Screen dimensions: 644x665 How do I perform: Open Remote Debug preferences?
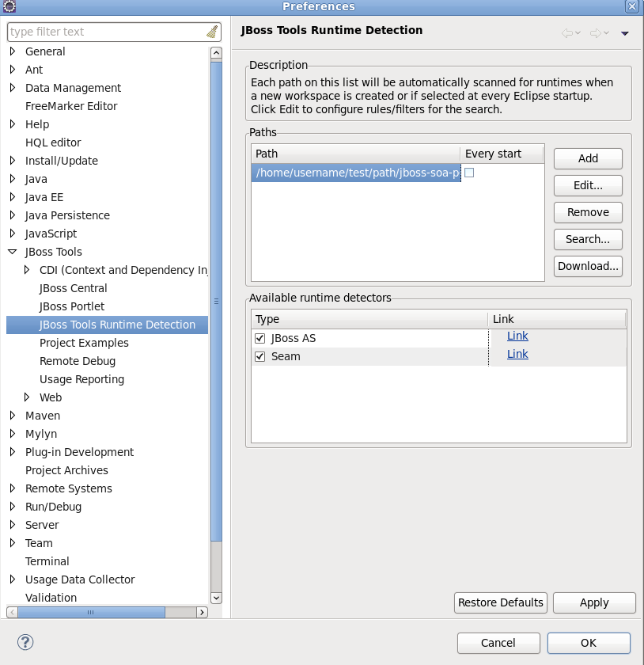point(78,361)
